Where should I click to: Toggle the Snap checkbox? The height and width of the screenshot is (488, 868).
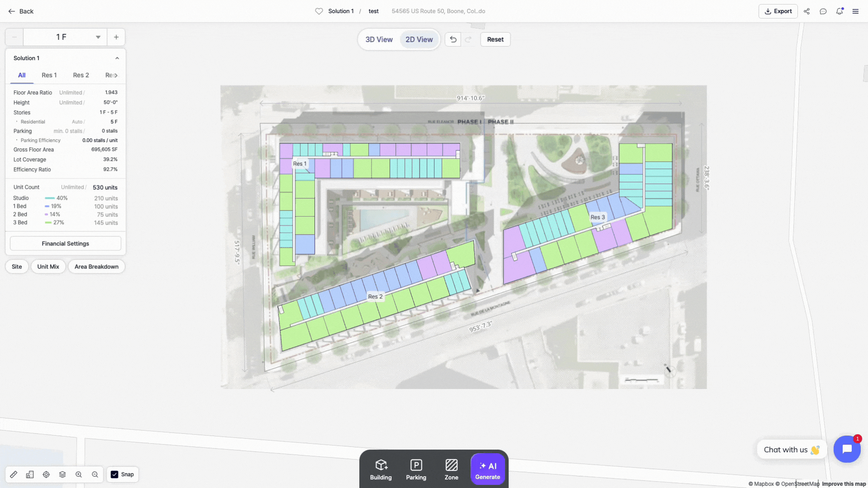click(x=115, y=474)
